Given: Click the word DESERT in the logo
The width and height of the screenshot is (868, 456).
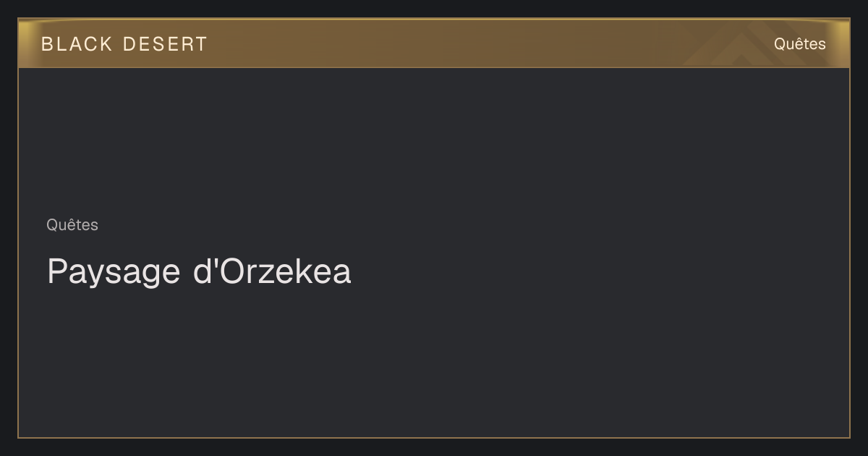Looking at the screenshot, I should click(x=166, y=44).
